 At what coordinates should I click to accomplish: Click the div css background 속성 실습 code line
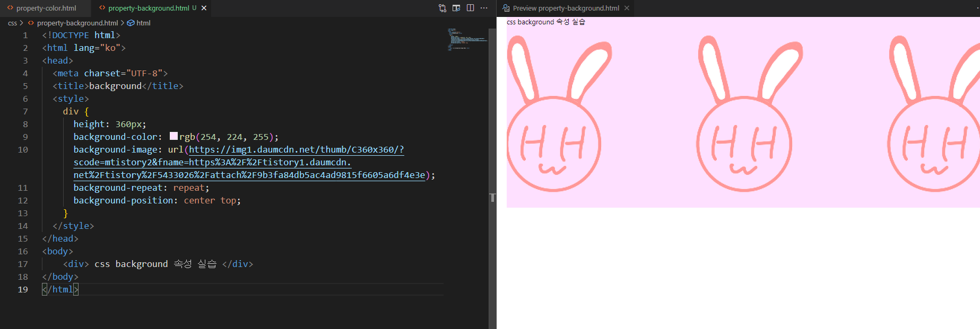click(x=158, y=264)
